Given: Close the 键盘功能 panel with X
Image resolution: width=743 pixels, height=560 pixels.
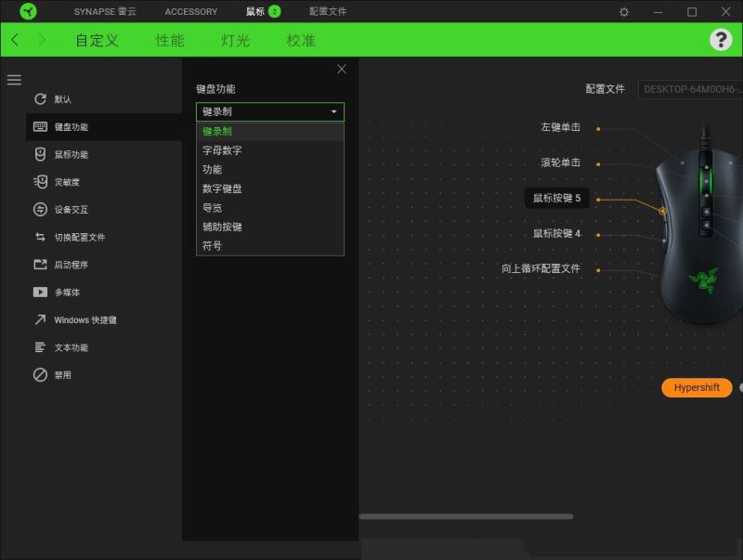Looking at the screenshot, I should [341, 69].
